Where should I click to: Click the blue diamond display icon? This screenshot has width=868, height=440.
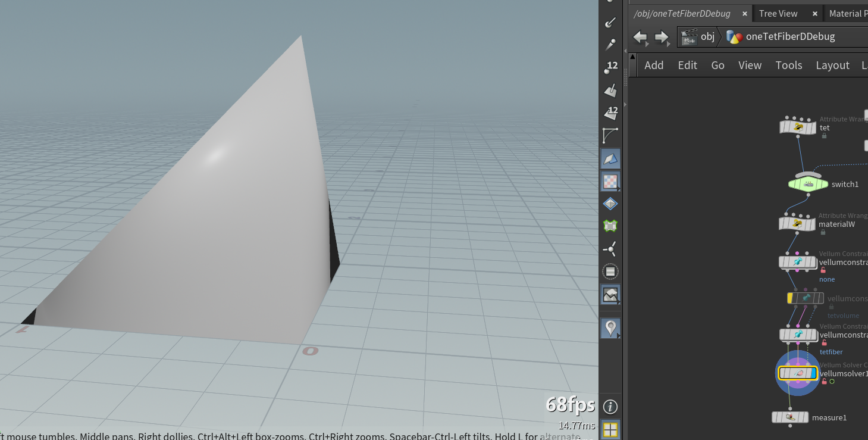coord(610,204)
